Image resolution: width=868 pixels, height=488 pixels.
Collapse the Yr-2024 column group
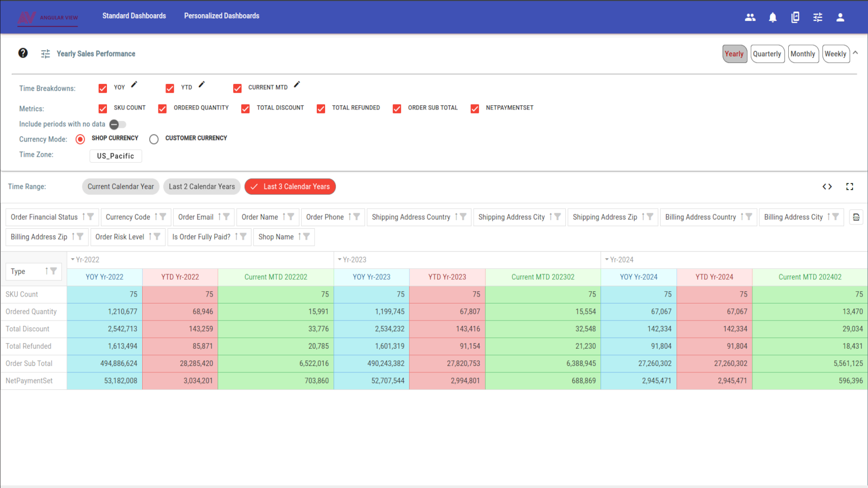607,260
